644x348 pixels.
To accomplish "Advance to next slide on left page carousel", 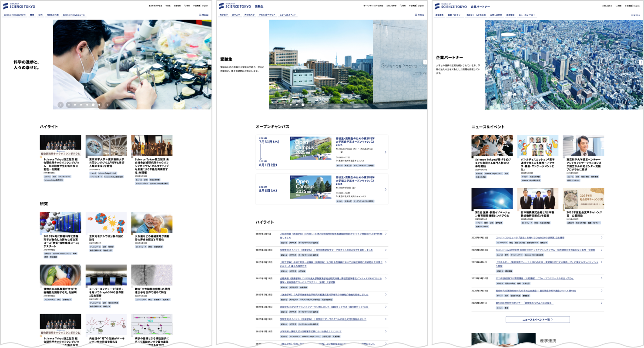I will pos(107,105).
